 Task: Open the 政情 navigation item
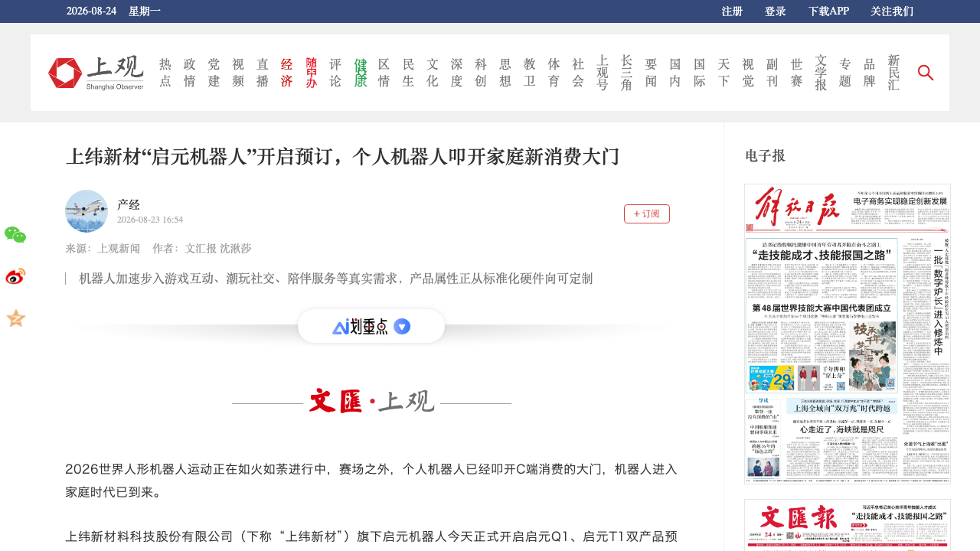click(190, 73)
